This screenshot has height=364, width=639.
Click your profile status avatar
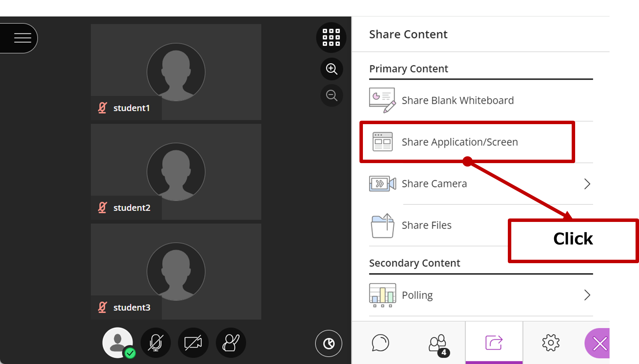(117, 343)
